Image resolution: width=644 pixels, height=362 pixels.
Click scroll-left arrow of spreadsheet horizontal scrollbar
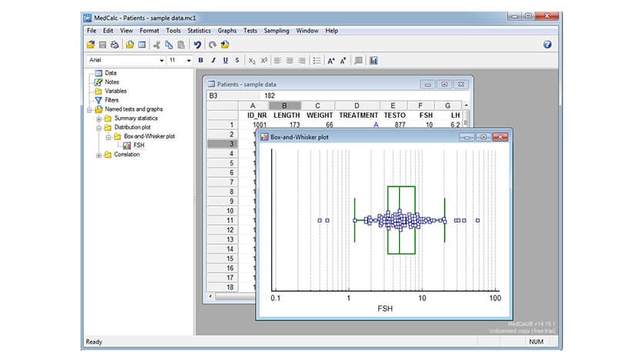(x=211, y=296)
